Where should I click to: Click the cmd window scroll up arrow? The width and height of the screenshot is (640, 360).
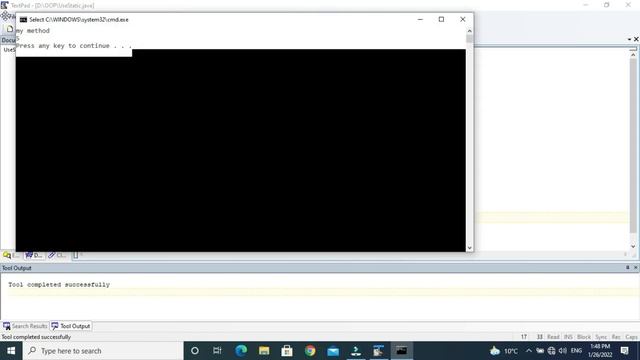(469, 31)
